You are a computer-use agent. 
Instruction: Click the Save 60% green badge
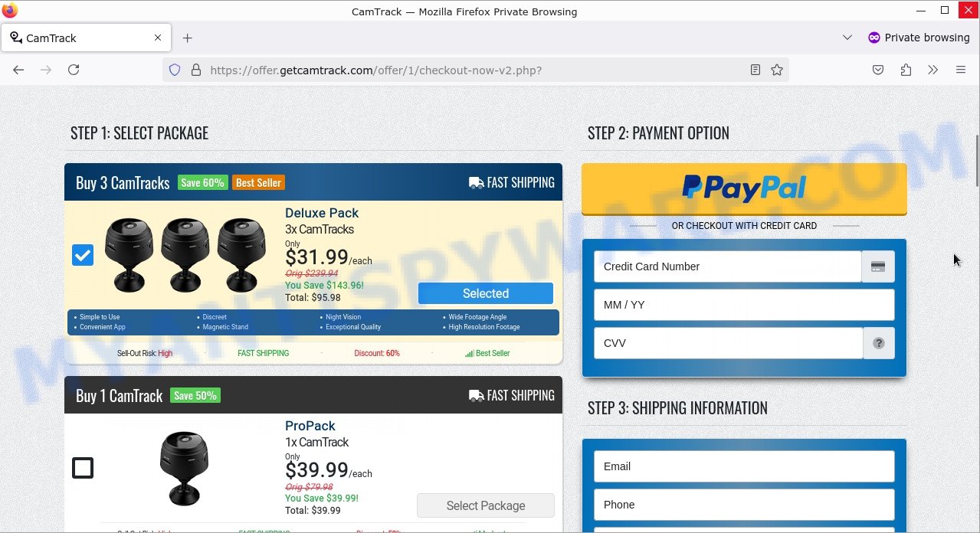pyautogui.click(x=203, y=183)
